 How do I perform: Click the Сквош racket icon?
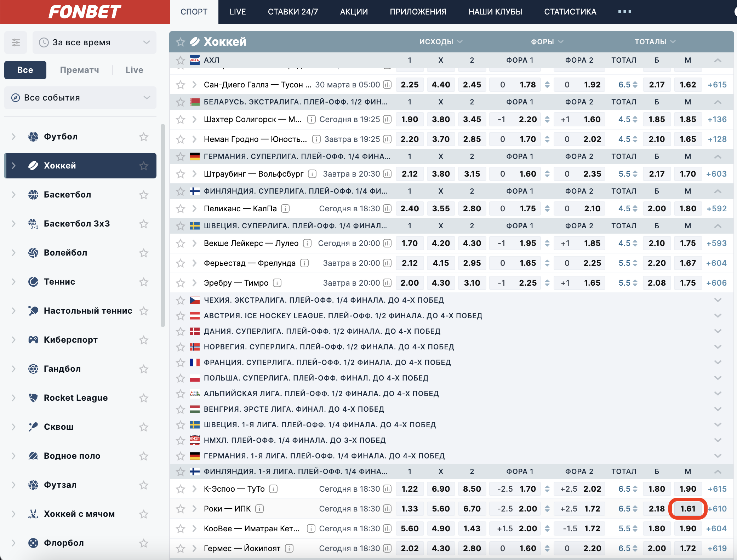[33, 427]
